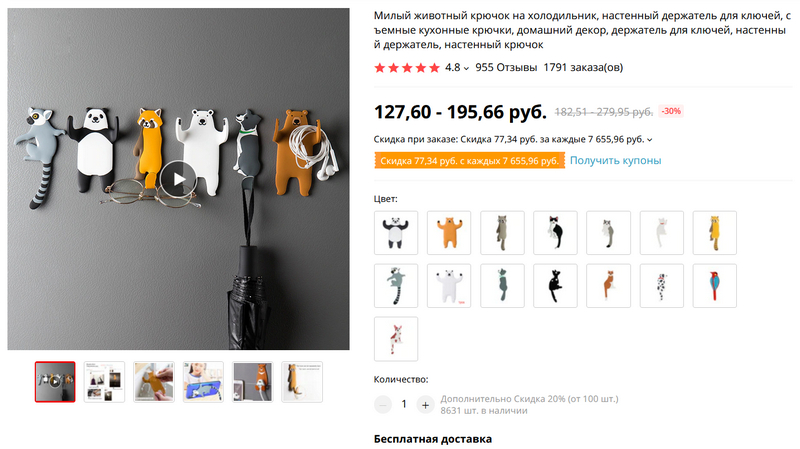
Task: Decrease quantity with the minus button
Action: 383,405
